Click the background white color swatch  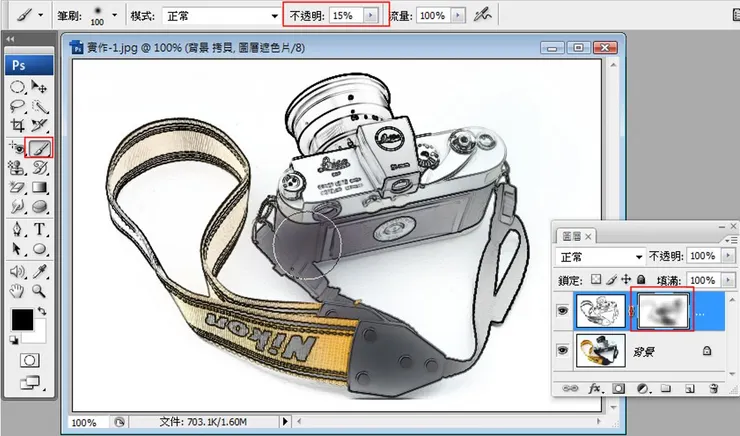pyautogui.click(x=39, y=335)
